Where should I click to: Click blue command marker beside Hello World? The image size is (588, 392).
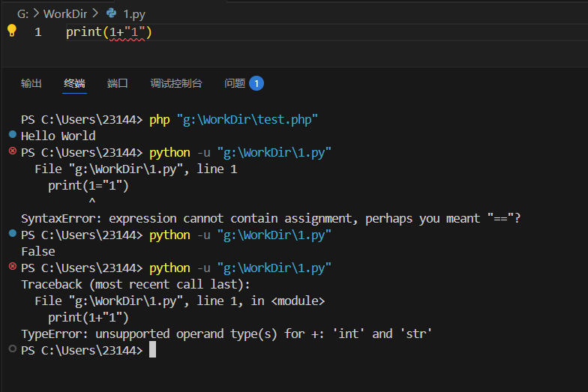(12, 135)
